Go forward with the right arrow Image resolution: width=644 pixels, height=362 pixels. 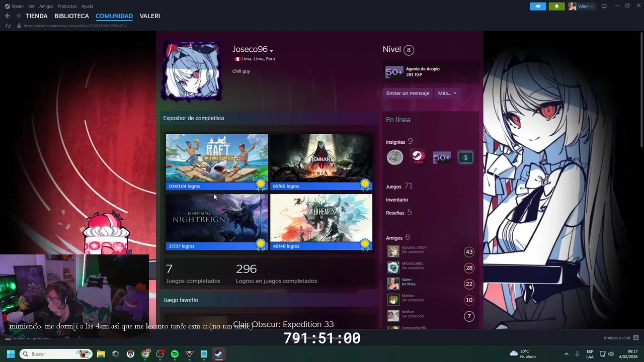click(18, 16)
